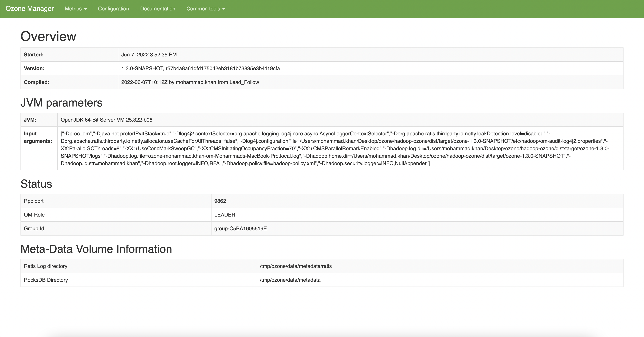Viewport: 644px width, 337px height.
Task: Click the Ozone Manager brand link
Action: tap(29, 9)
